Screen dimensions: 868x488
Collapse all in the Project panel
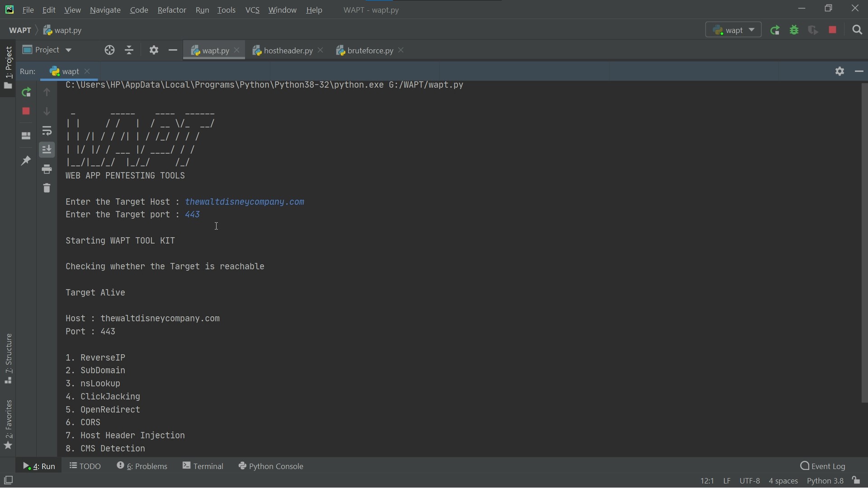(x=130, y=50)
